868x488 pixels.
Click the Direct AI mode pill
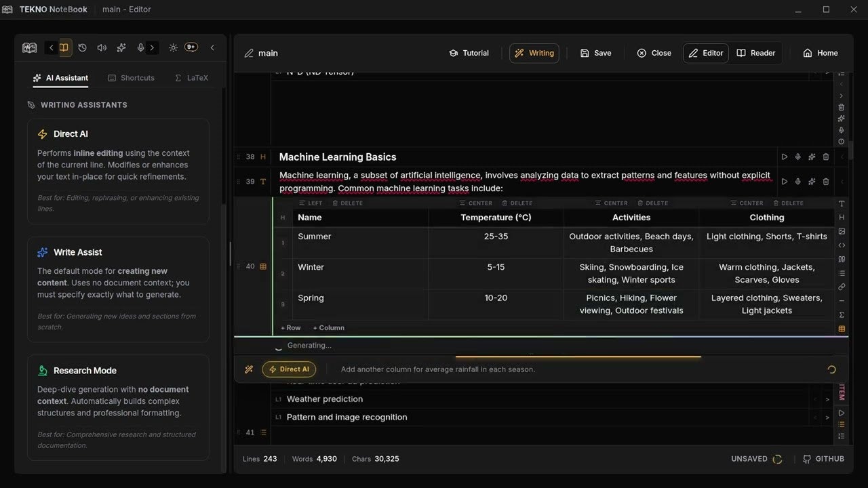pyautogui.click(x=289, y=369)
